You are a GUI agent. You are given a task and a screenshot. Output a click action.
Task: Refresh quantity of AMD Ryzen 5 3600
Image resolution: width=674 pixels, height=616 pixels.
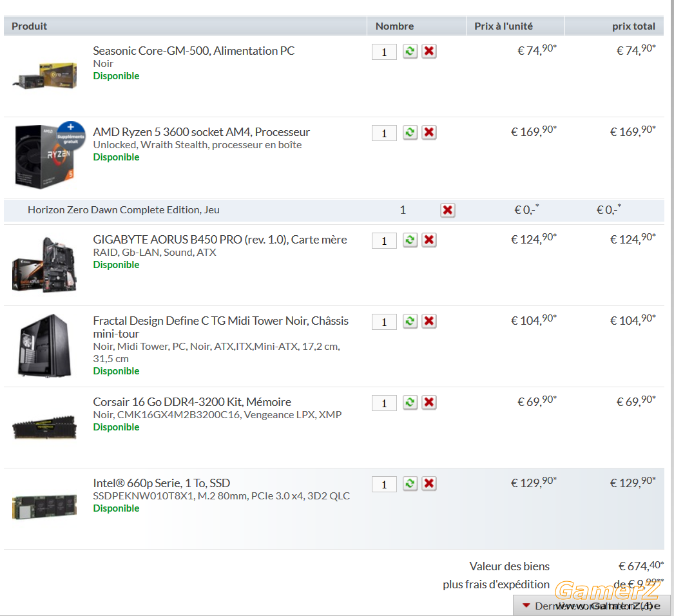(x=410, y=132)
